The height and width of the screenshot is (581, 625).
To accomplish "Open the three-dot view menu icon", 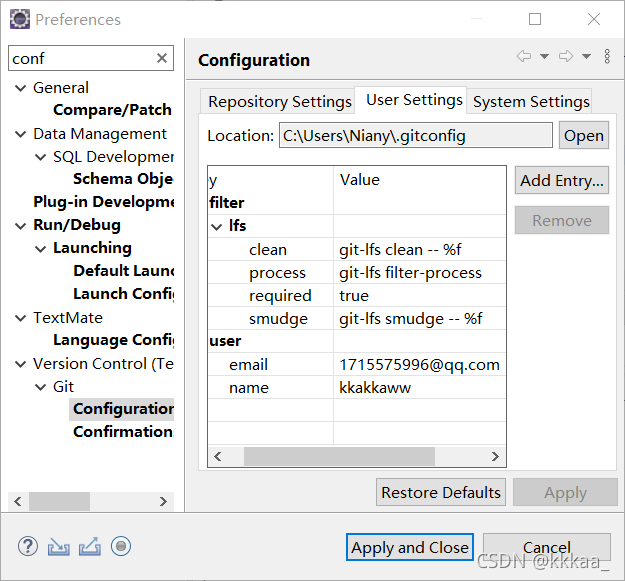I will coord(607,56).
